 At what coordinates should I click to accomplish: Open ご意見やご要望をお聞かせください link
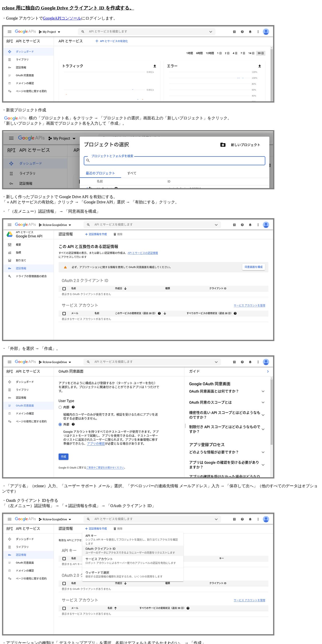click(x=105, y=468)
